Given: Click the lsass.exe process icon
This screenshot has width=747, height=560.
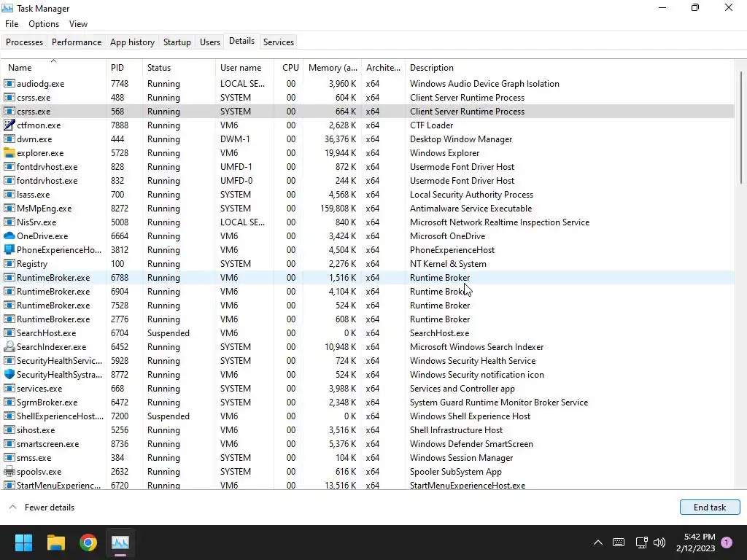Looking at the screenshot, I should pos(9,194).
